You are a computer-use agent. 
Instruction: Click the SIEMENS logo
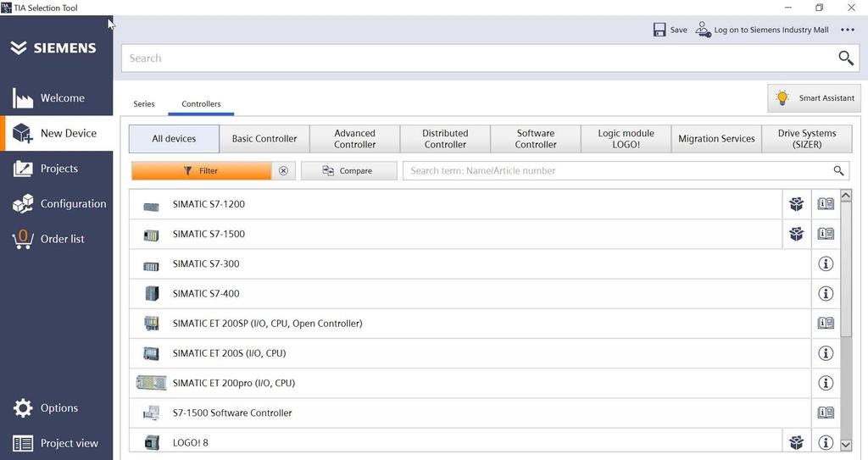pyautogui.click(x=53, y=48)
